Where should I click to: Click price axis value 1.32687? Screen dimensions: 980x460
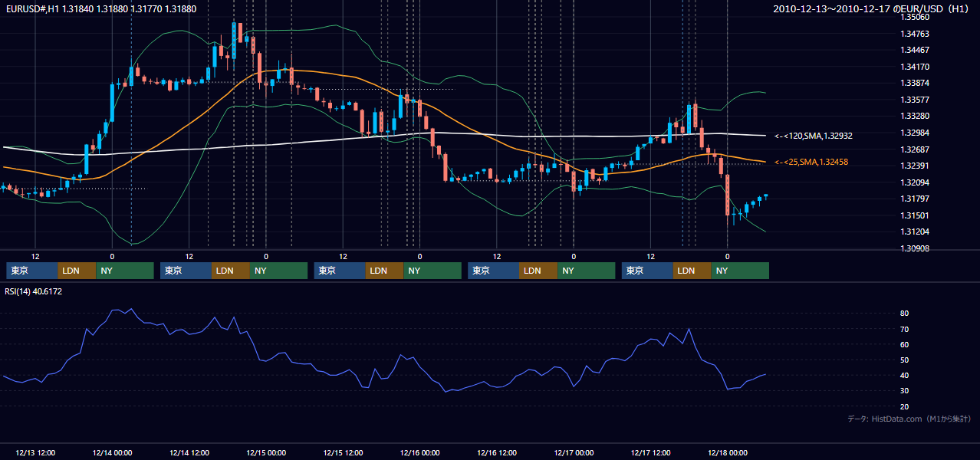[915, 149]
